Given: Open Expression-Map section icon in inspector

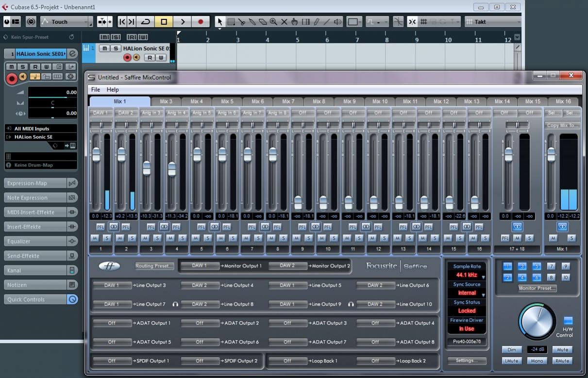Looking at the screenshot, I should click(72, 183).
